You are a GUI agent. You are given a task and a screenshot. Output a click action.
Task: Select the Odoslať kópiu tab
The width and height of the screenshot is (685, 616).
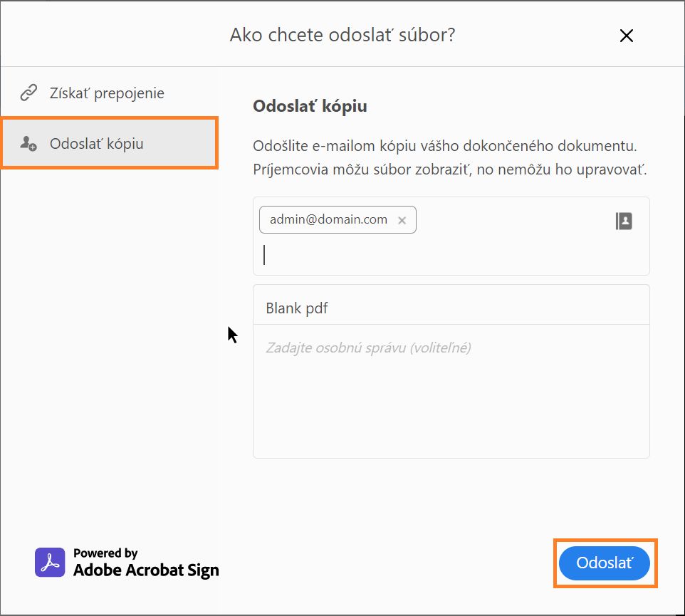coord(97,144)
